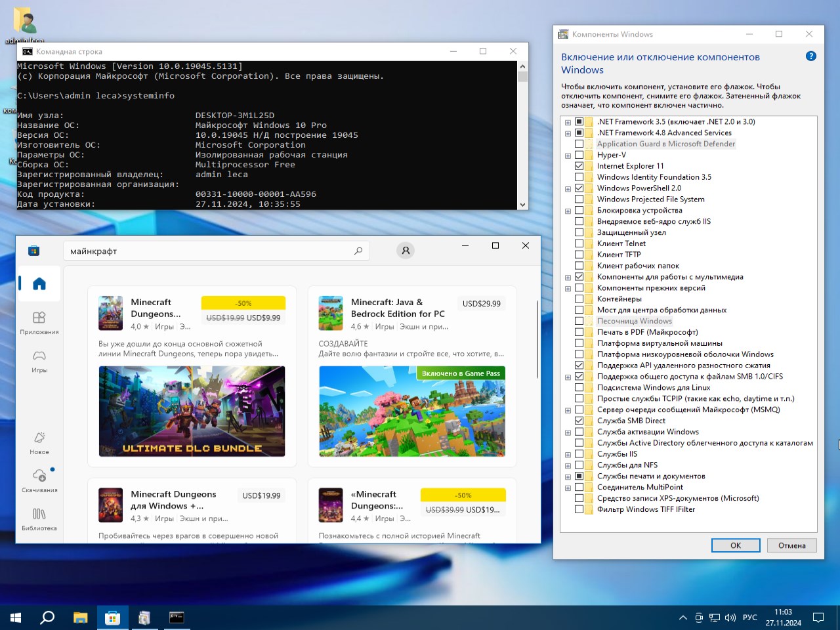Open the Microsoft Store Home icon
This screenshot has width=840, height=630.
tap(39, 283)
